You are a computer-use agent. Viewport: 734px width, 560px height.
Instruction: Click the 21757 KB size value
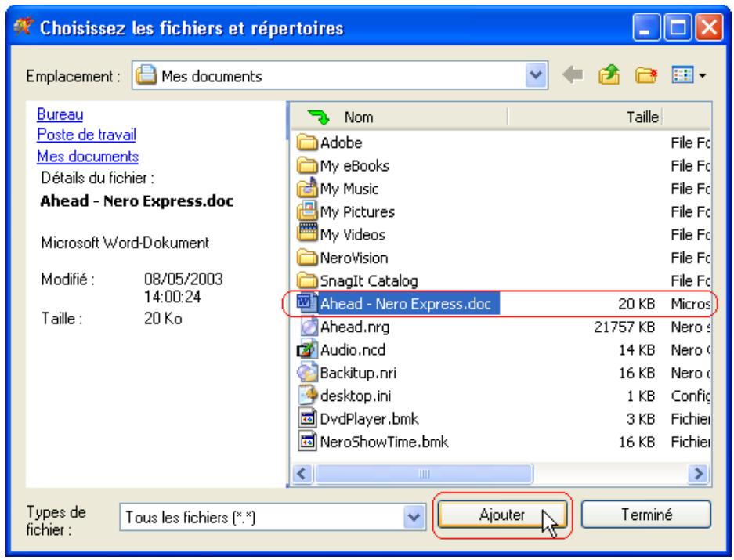click(x=624, y=327)
